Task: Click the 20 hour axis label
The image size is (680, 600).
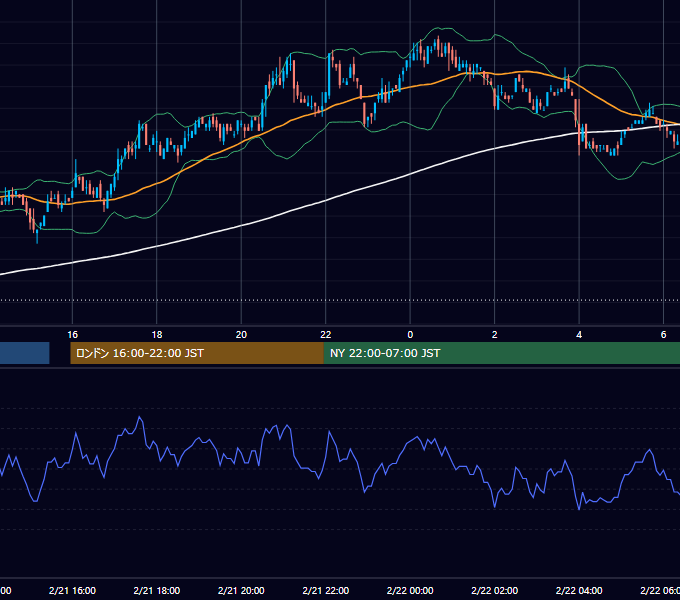Action: tap(241, 335)
